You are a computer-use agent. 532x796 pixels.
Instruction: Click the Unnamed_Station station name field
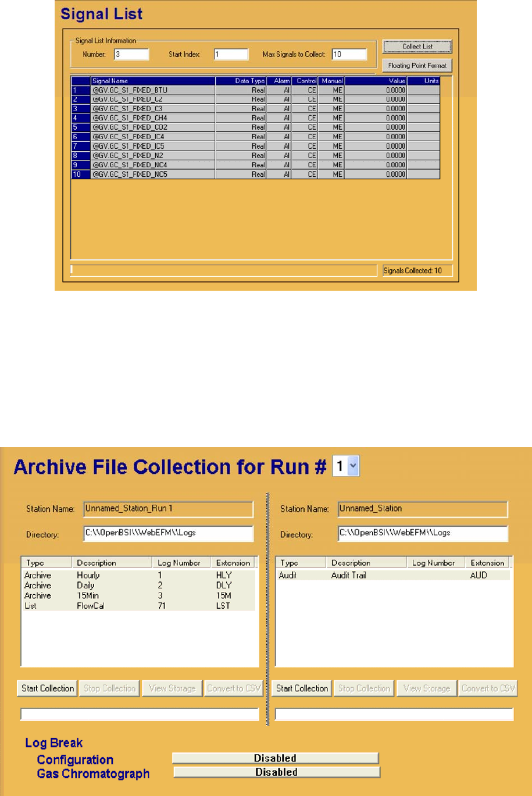(x=423, y=509)
